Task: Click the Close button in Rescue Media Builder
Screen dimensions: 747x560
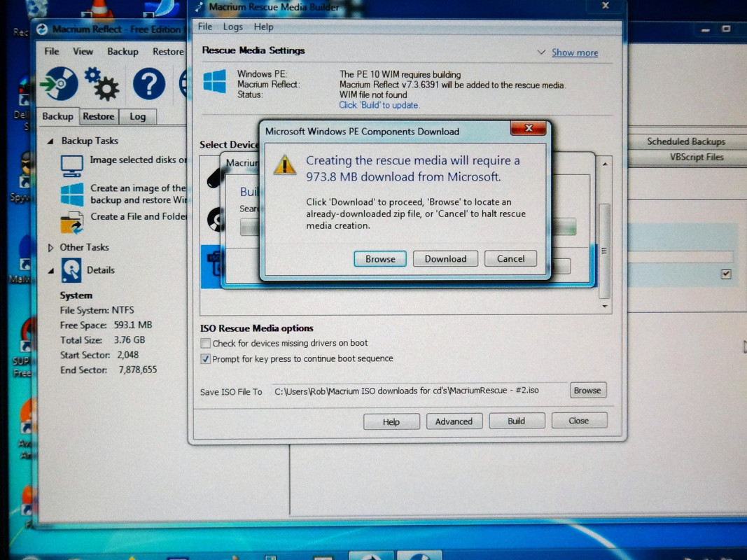Action: tap(579, 421)
